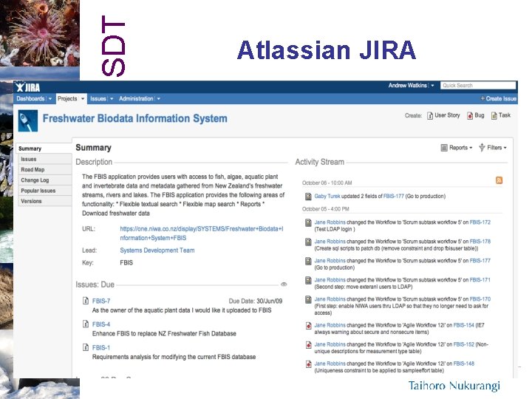Viewport: 532px width, 399px height.
Task: Click the Create Issue button
Action: 499,99
